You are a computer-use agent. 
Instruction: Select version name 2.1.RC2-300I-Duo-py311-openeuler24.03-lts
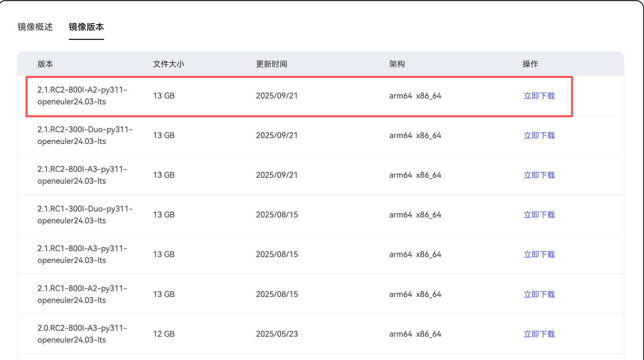pos(85,135)
